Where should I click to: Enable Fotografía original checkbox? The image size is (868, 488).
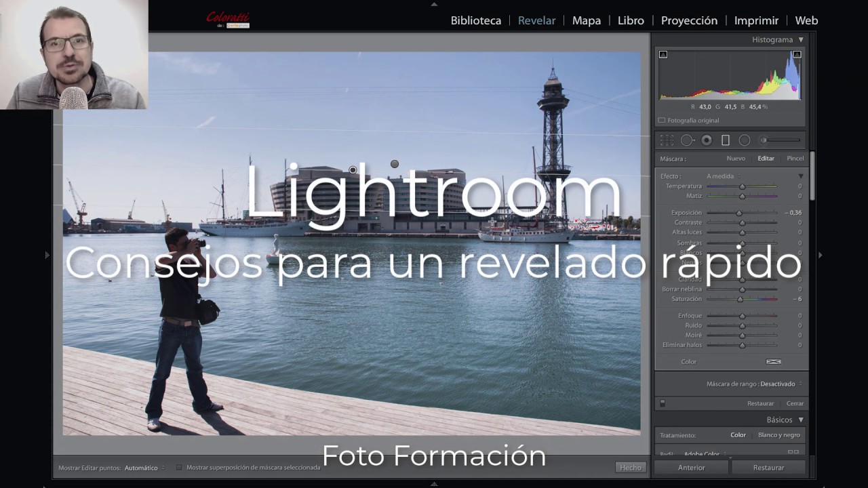click(x=662, y=121)
